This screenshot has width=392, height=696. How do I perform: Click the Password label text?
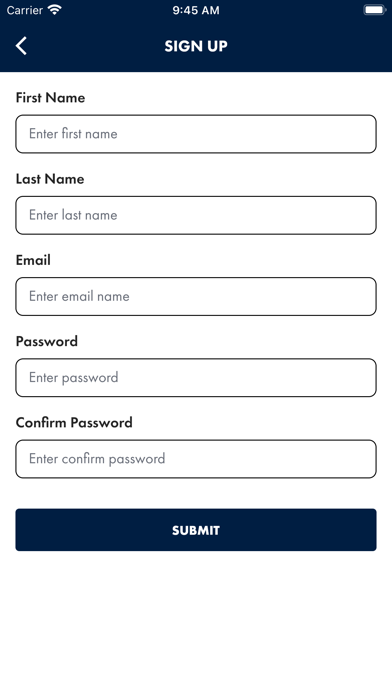pyautogui.click(x=47, y=341)
